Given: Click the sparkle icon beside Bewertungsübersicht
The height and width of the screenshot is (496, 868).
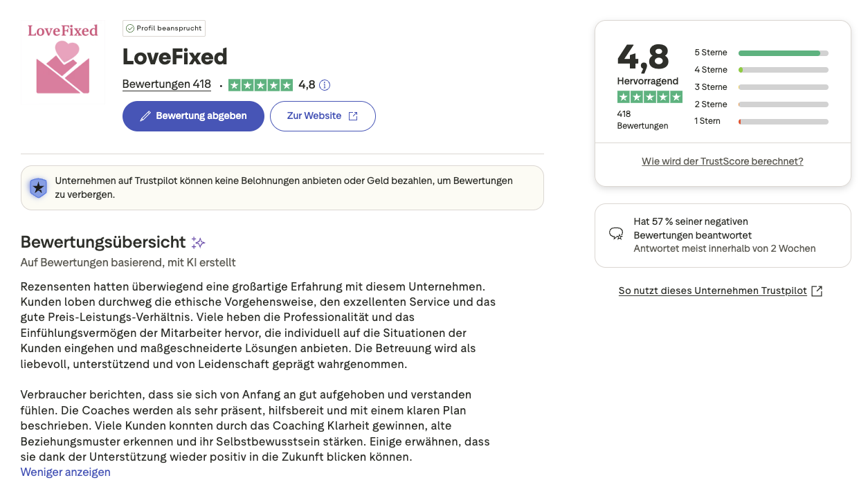Looking at the screenshot, I should click(x=198, y=242).
